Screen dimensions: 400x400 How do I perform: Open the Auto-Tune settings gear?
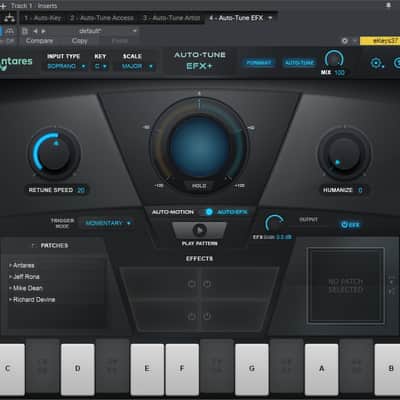(x=377, y=63)
